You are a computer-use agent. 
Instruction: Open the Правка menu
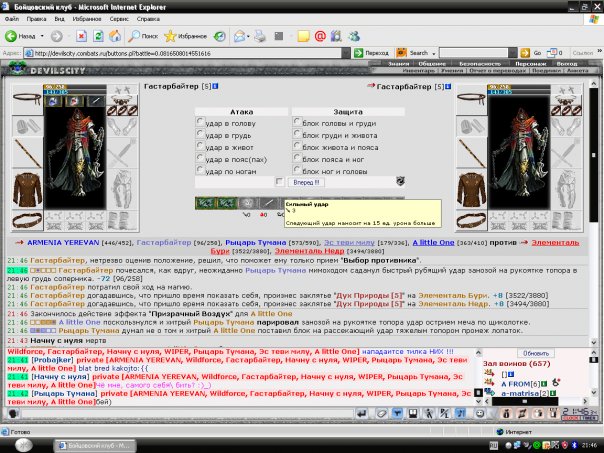pos(37,19)
